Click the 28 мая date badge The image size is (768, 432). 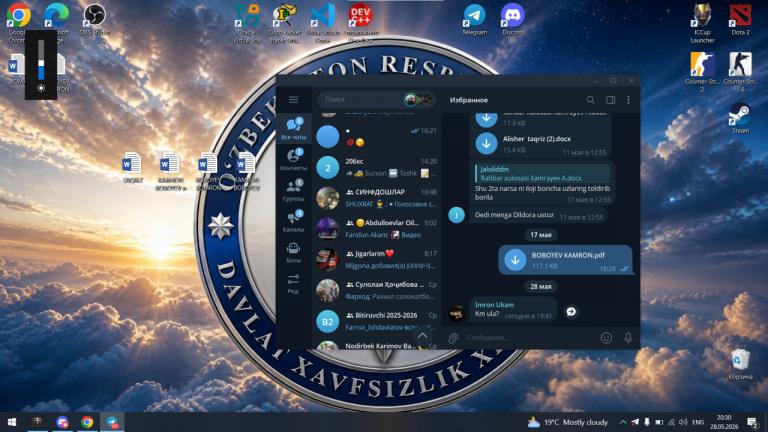[x=540, y=287]
